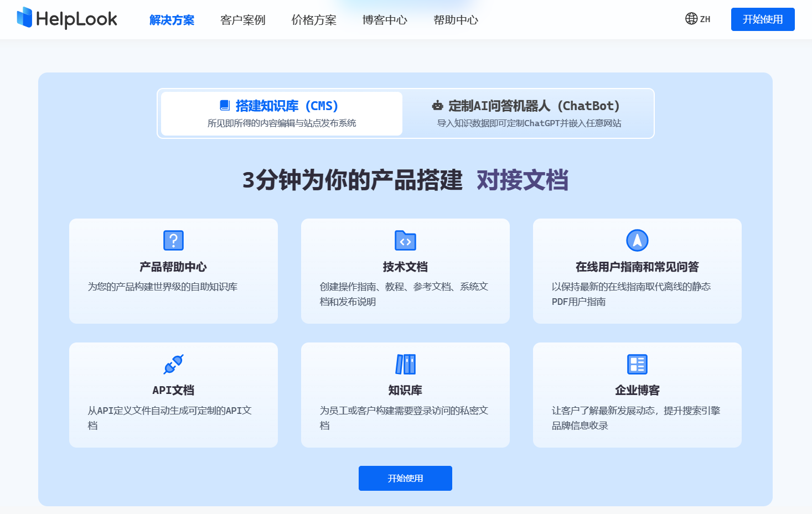812x514 pixels.
Task: Click the description starting 创建操作指南、教程
Action: pos(404,294)
